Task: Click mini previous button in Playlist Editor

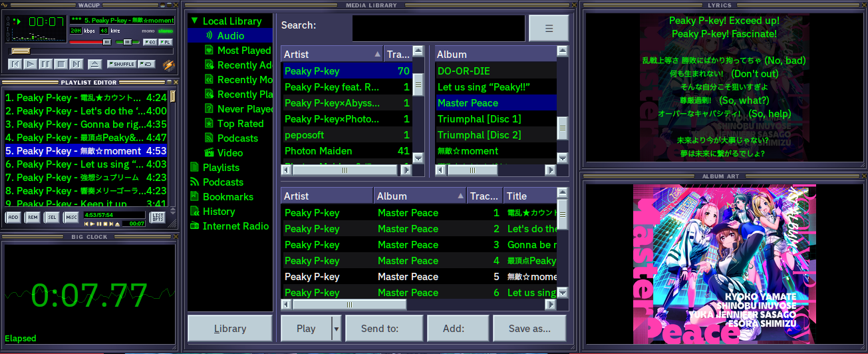Action: point(86,224)
